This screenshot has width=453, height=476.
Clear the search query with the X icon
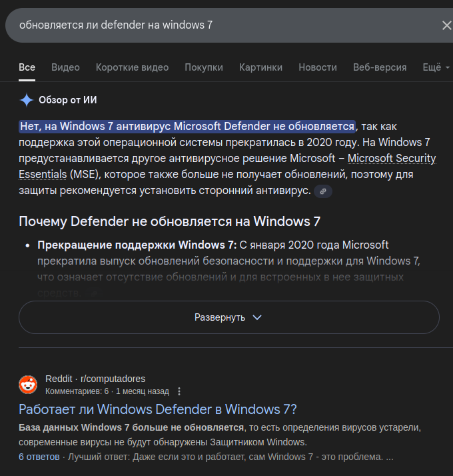(446, 25)
